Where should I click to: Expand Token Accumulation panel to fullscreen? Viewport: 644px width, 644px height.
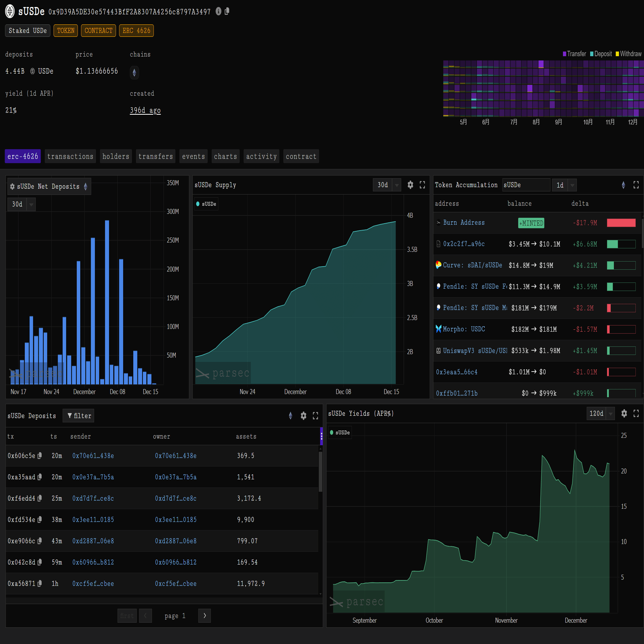(636, 185)
